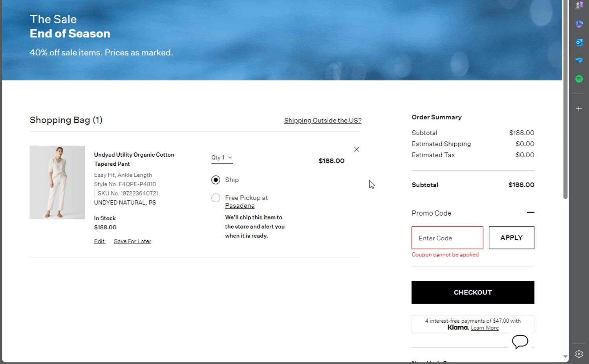Click the Coupon cannot be applied message
Image resolution: width=589 pixels, height=364 pixels.
pyautogui.click(x=445, y=254)
